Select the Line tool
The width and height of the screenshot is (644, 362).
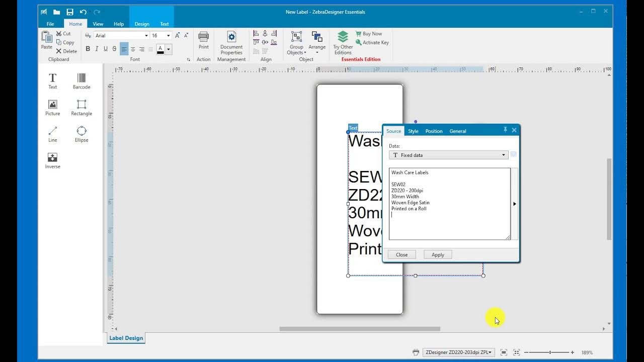52,134
